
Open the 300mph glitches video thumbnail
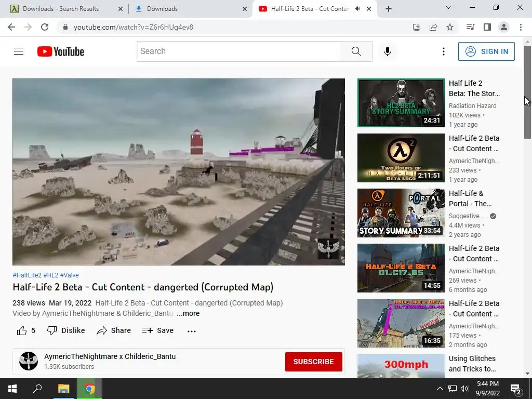pos(401,366)
